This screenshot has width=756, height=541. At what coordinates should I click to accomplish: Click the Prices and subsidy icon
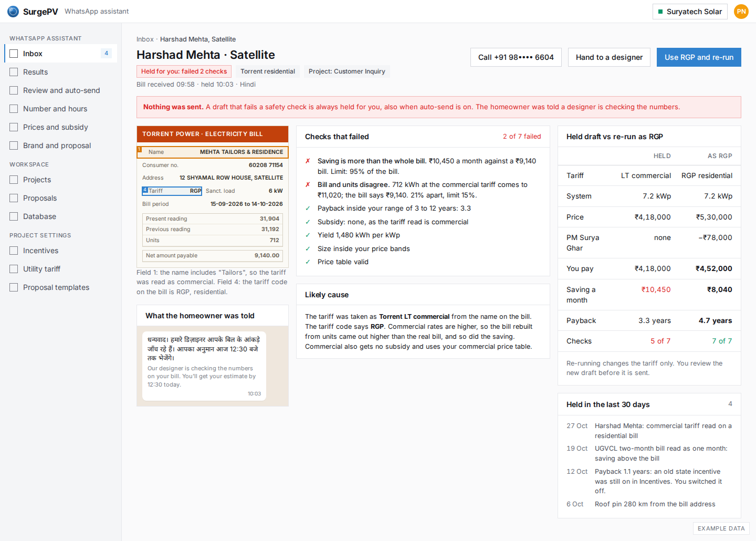(x=14, y=127)
